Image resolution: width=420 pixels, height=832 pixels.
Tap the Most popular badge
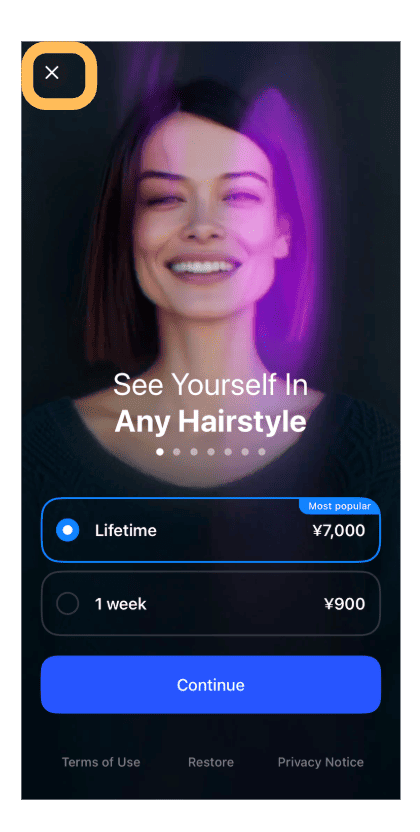point(339,506)
